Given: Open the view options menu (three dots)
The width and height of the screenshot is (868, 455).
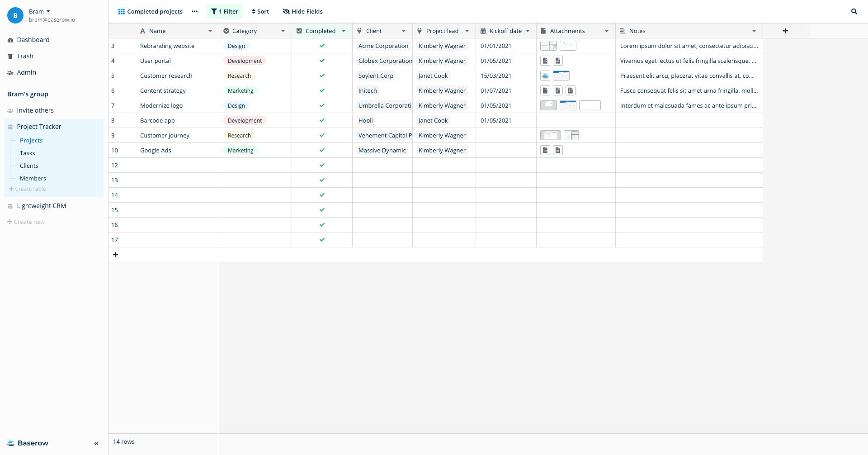Looking at the screenshot, I should [x=194, y=11].
